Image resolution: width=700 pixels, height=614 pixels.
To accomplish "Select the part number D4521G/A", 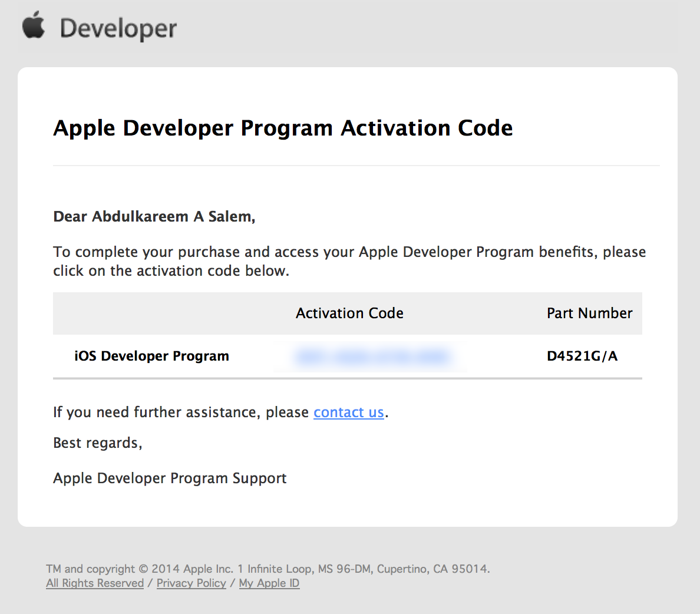I will (582, 356).
